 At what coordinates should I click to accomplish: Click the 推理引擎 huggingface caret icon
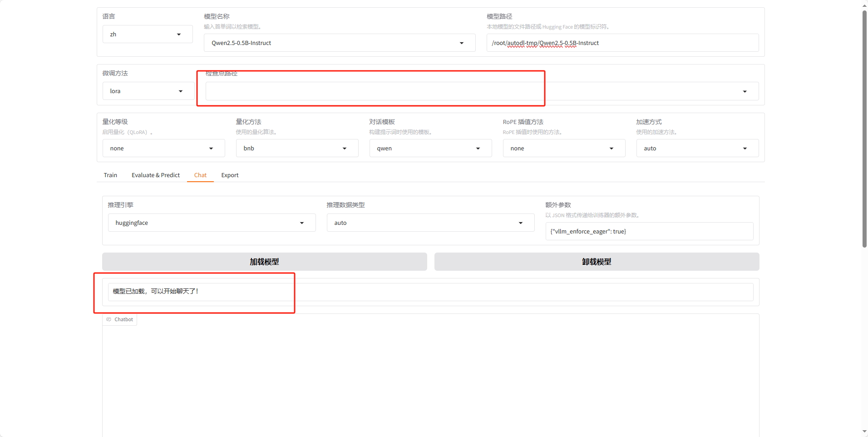[x=302, y=223]
